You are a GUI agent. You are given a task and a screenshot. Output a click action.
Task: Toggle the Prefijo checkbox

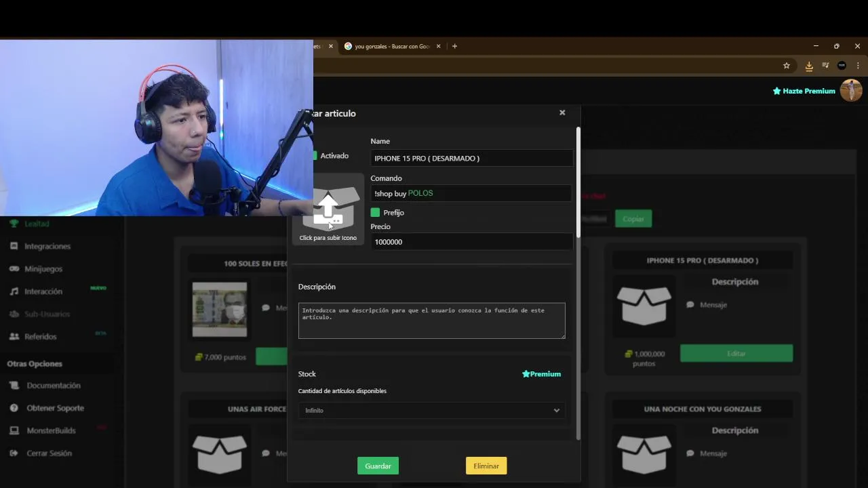click(375, 213)
